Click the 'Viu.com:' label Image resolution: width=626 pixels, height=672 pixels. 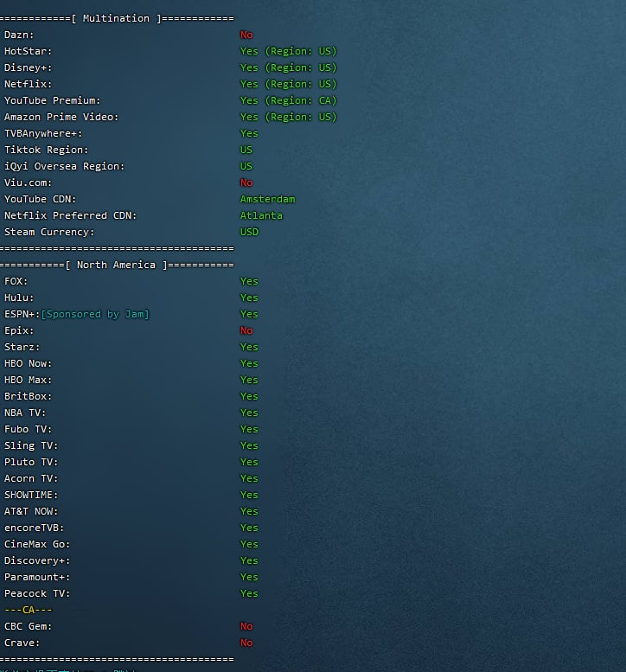click(x=28, y=182)
